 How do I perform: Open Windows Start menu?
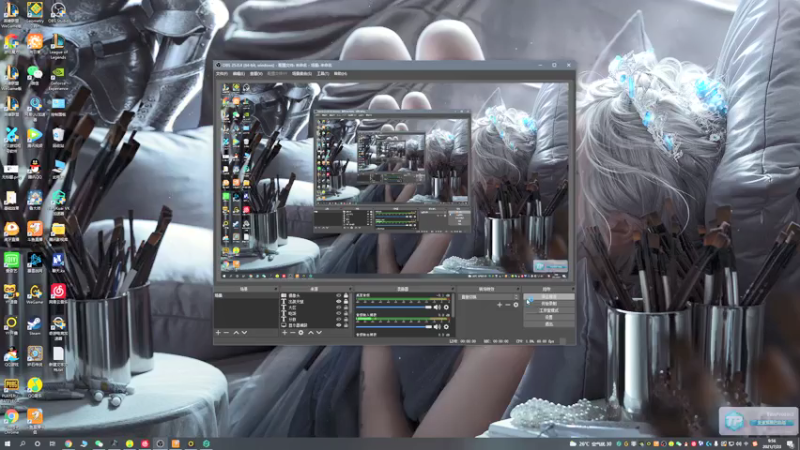pos(7,444)
